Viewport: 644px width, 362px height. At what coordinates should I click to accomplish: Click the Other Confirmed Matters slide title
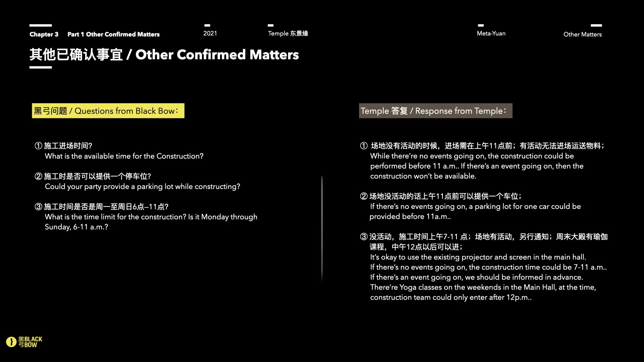[x=164, y=55]
